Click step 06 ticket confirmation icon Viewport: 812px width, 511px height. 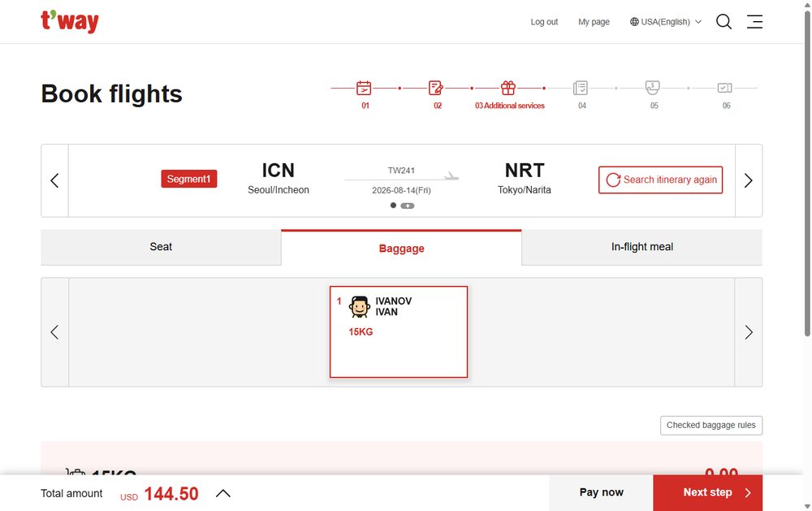[x=724, y=88]
